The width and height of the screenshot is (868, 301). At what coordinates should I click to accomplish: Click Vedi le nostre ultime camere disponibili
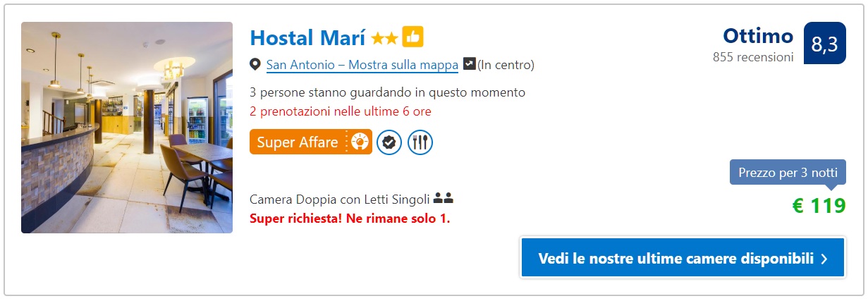(x=683, y=258)
